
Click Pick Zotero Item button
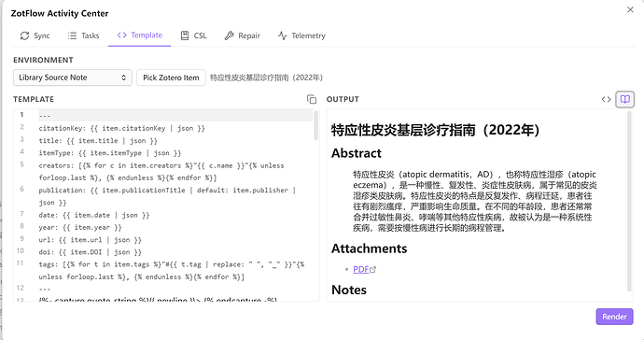point(171,78)
